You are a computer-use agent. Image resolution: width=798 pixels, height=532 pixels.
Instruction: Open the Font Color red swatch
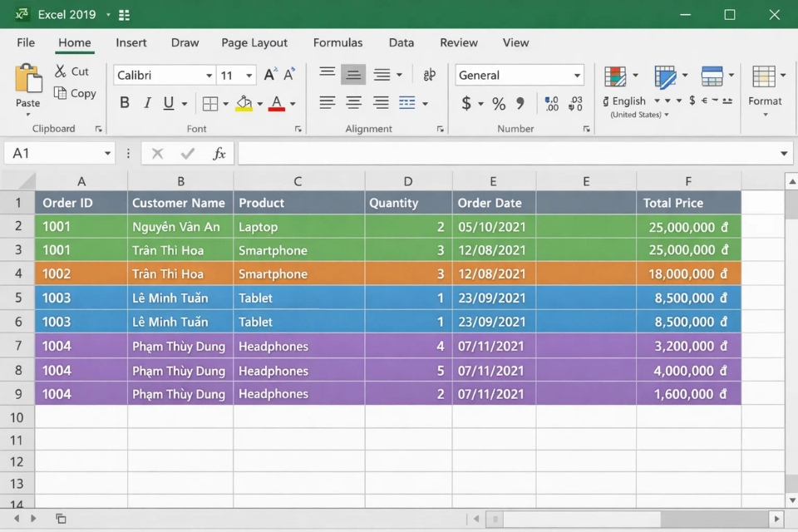276,103
